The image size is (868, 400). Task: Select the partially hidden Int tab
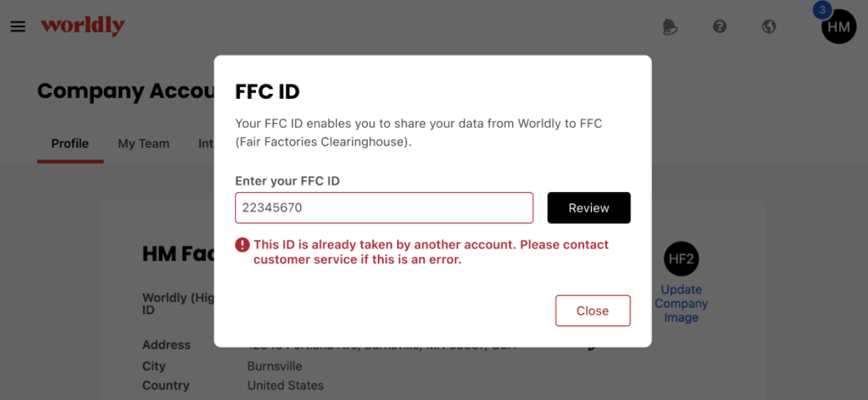(206, 144)
